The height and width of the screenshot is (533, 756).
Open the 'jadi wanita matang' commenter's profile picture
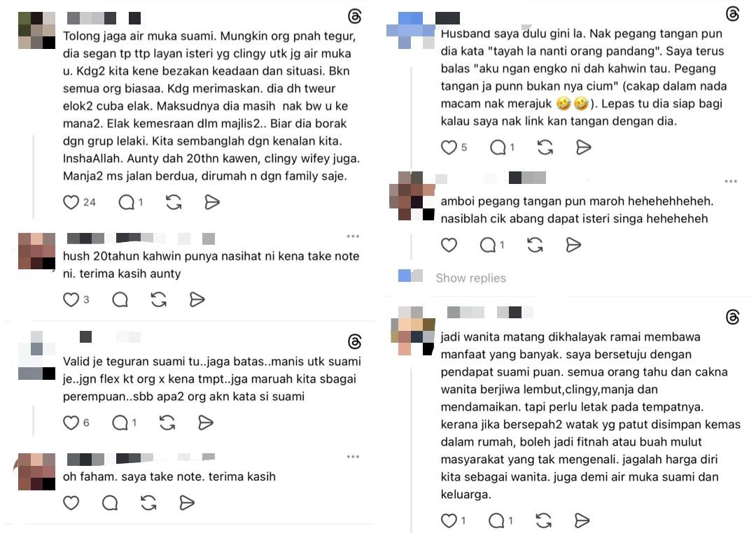[x=412, y=331]
